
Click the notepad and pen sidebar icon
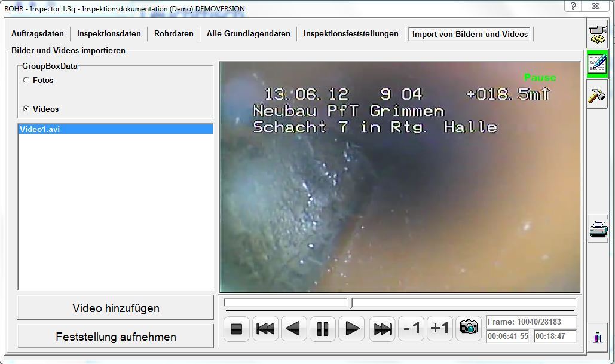tap(597, 63)
